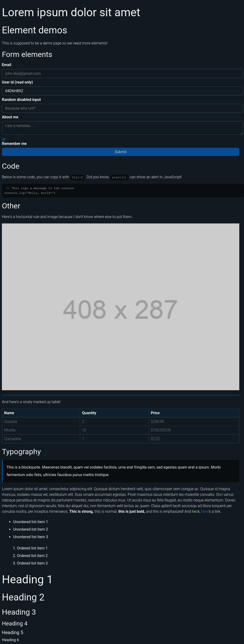Click the Submit button
Viewport: 244px width, 644px height.
click(120, 152)
